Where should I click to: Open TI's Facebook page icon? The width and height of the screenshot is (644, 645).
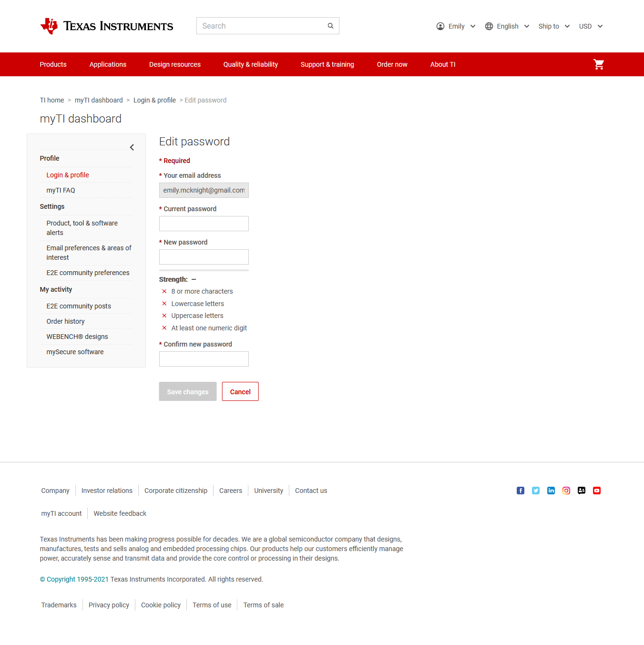coord(521,491)
